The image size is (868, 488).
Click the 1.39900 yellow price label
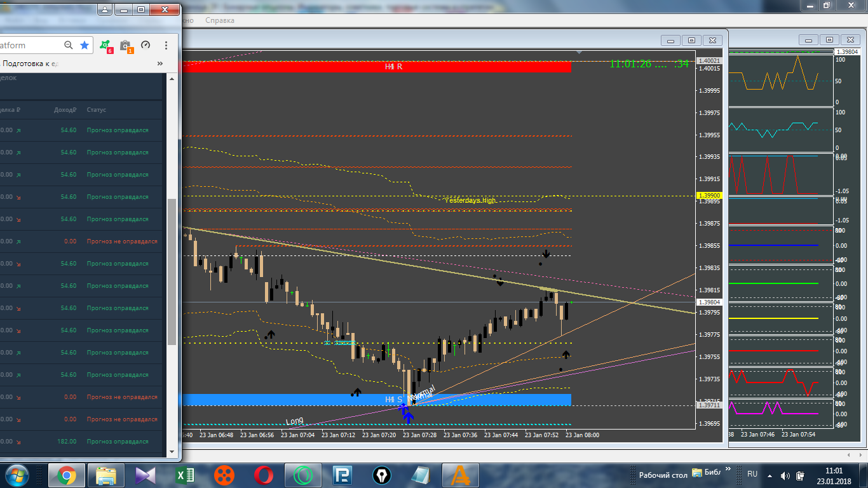709,195
